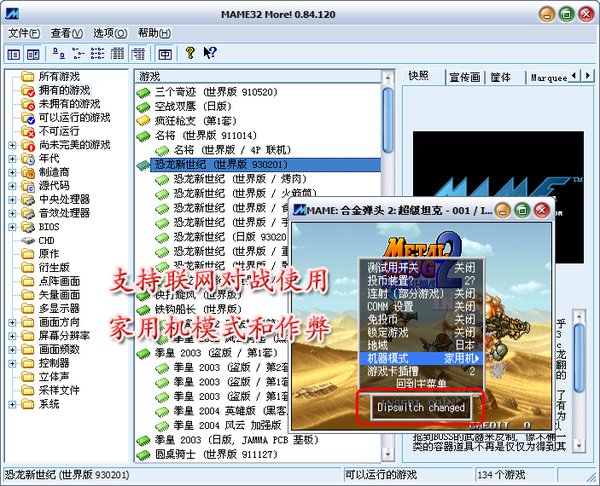Screen dimensions: 600x486
Task: Switch to the Marquee tab
Action: [x=549, y=78]
